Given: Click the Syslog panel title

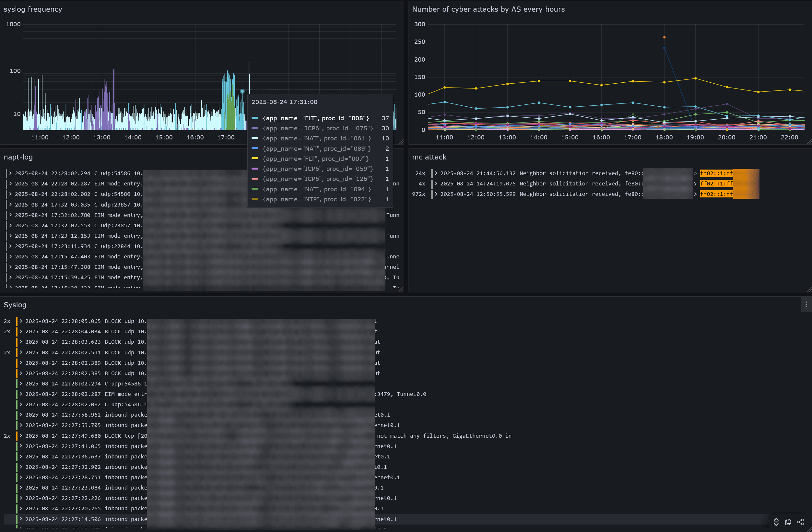Looking at the screenshot, I should pyautogui.click(x=15, y=305).
